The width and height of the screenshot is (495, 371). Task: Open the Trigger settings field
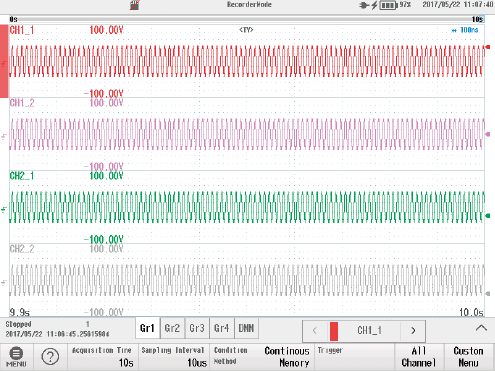click(354, 357)
